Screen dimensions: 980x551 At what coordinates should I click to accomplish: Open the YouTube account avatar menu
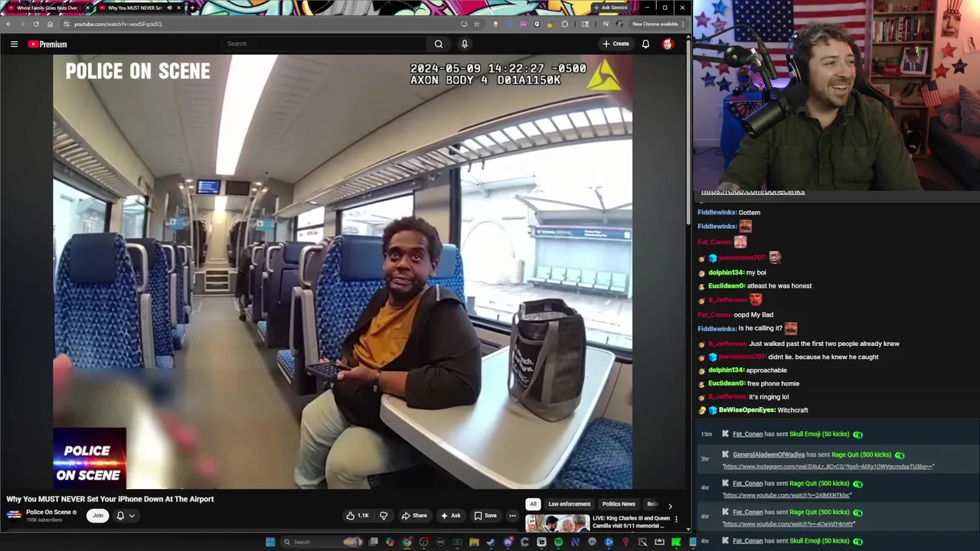pyautogui.click(x=668, y=44)
